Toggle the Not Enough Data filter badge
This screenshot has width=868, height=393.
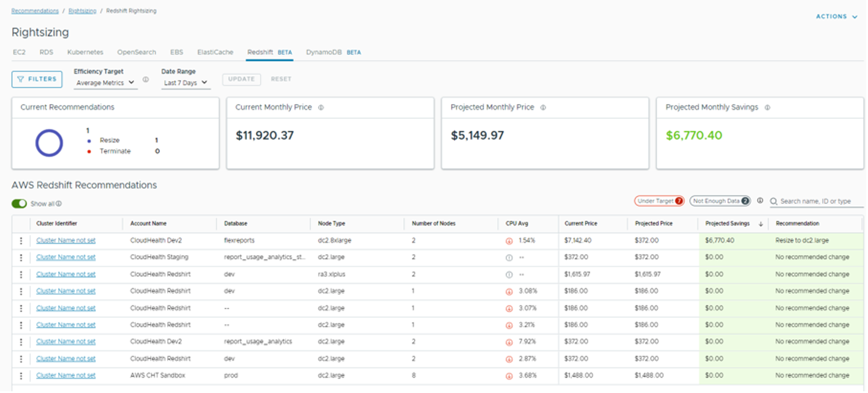coord(720,201)
